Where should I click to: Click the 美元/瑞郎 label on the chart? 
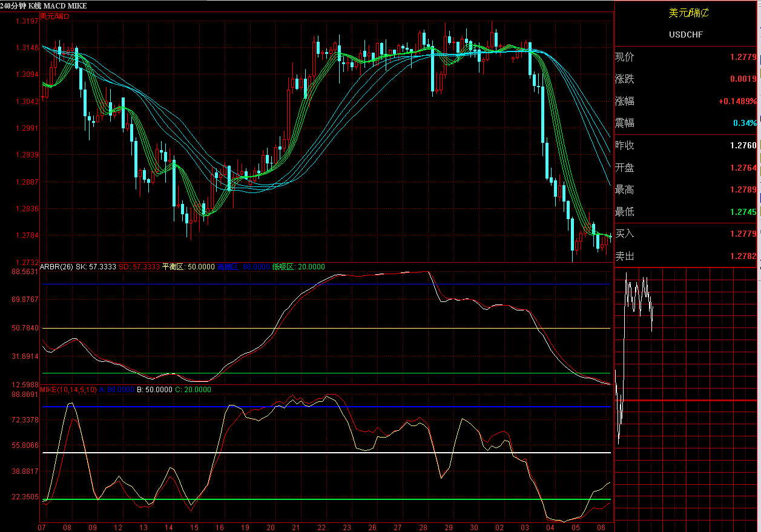tap(54, 16)
